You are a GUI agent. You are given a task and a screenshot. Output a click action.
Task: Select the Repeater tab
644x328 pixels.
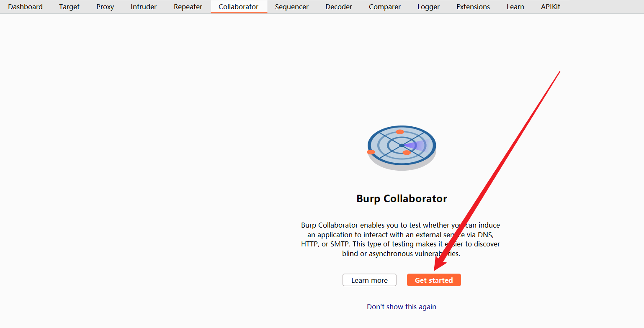188,7
